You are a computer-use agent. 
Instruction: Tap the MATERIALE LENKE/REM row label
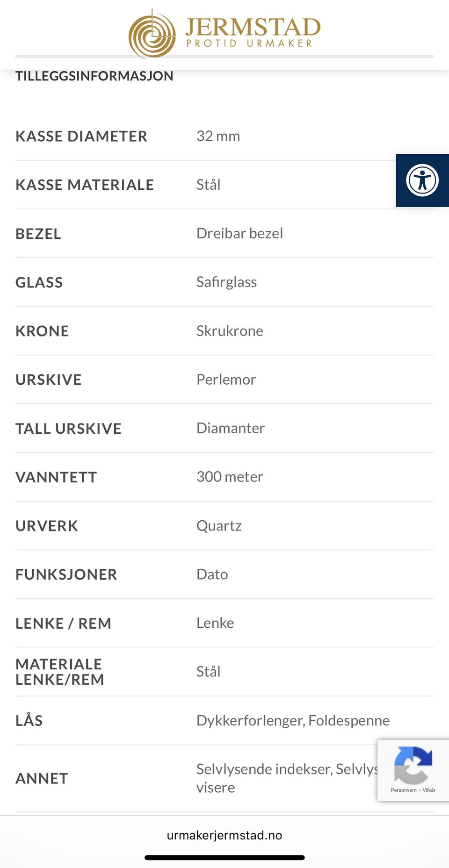[x=60, y=672]
